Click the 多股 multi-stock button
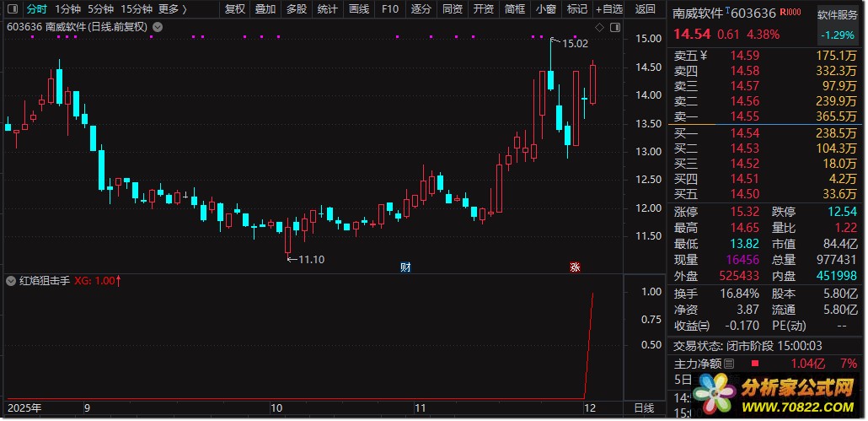The image size is (868, 421). tap(297, 9)
